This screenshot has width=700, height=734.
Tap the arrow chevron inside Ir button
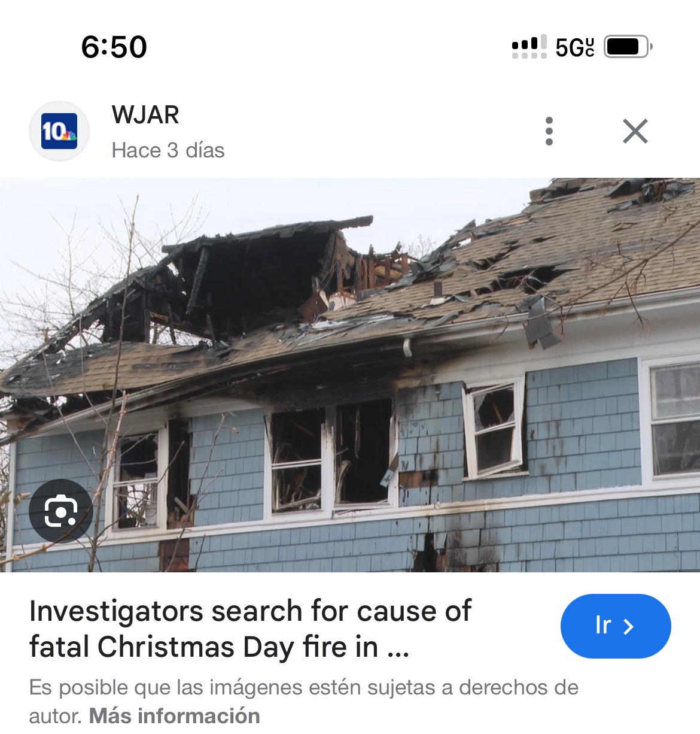pyautogui.click(x=628, y=626)
